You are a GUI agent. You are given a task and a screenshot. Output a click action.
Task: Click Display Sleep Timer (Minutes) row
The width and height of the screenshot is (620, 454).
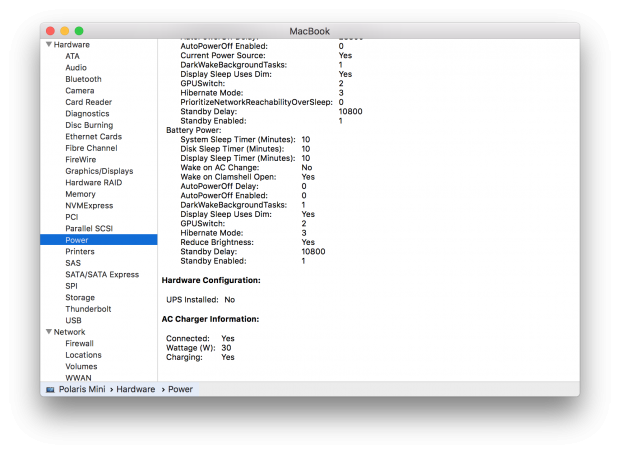245,158
